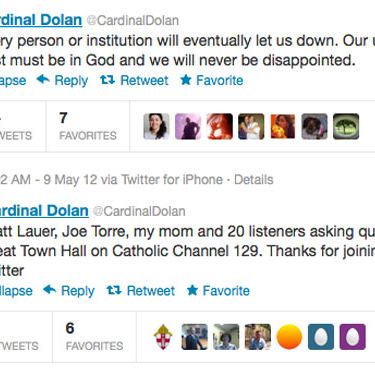The width and height of the screenshot is (375, 375).
Task: Collapse the first tweet
Action: point(13,80)
